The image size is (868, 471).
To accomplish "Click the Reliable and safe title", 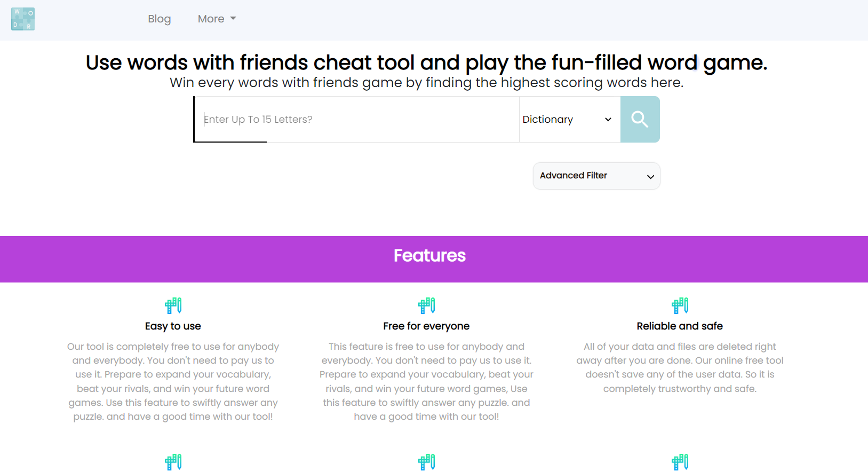I will [680, 326].
